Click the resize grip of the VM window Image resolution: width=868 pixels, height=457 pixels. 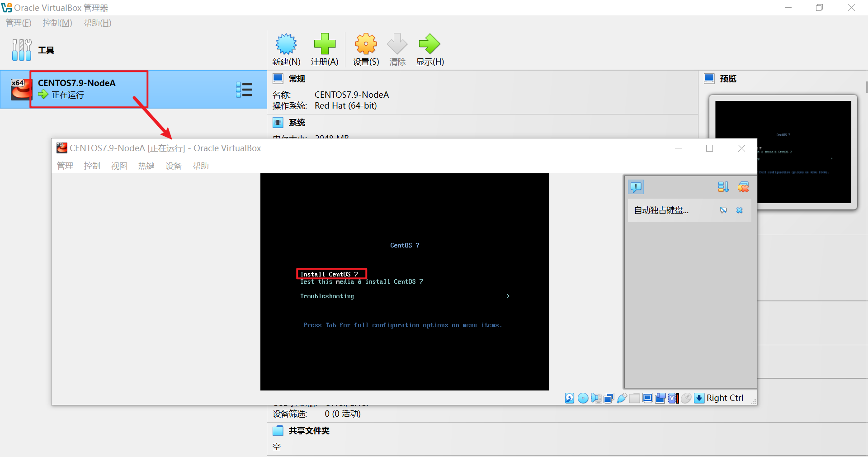(754, 401)
